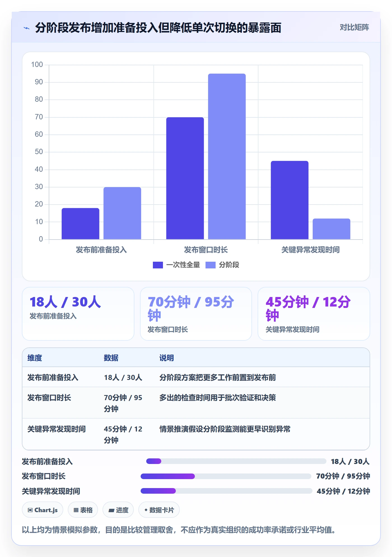Click the 一次性全量 bar for 发布前准备投入
The image size is (392, 557).
coord(80,224)
